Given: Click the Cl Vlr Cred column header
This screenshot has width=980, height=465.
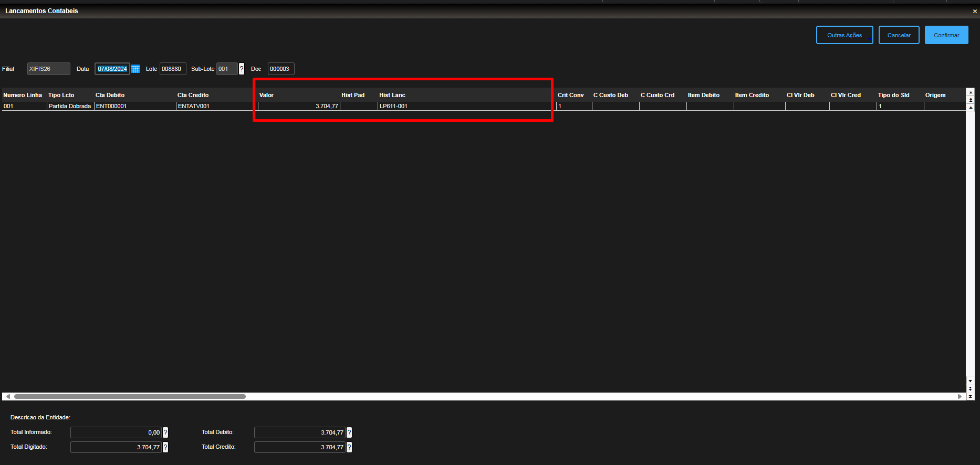Looking at the screenshot, I should coord(846,95).
